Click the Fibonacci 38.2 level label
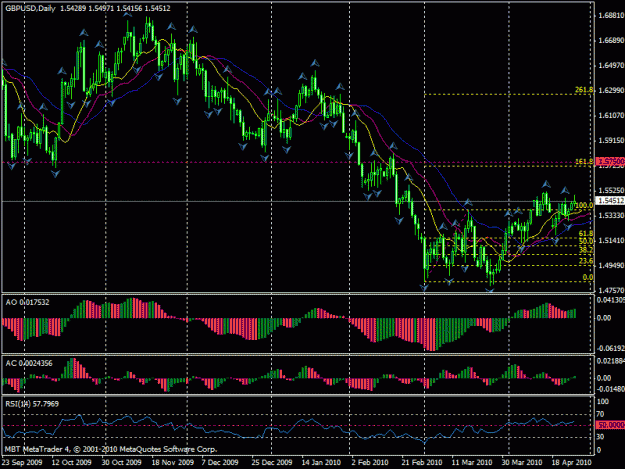This screenshot has height=469, width=625. click(x=586, y=250)
